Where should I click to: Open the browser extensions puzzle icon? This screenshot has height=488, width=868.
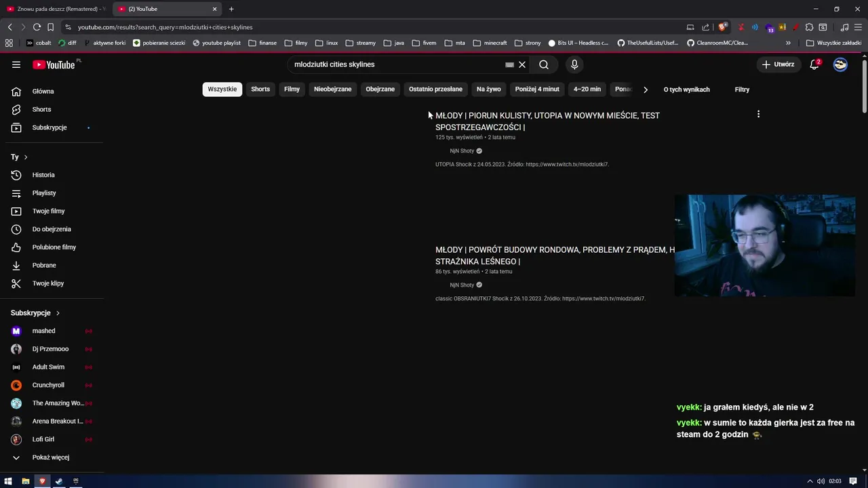click(809, 27)
